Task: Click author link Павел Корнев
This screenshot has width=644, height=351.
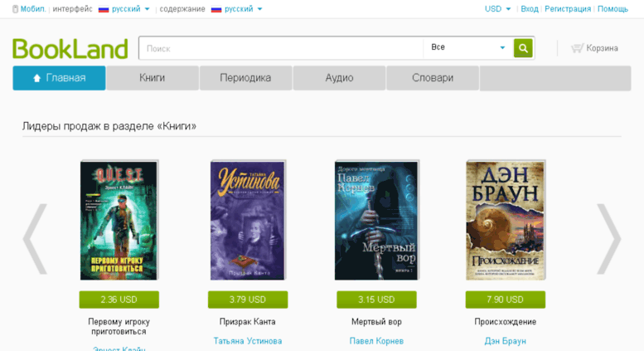Action: coord(376,341)
